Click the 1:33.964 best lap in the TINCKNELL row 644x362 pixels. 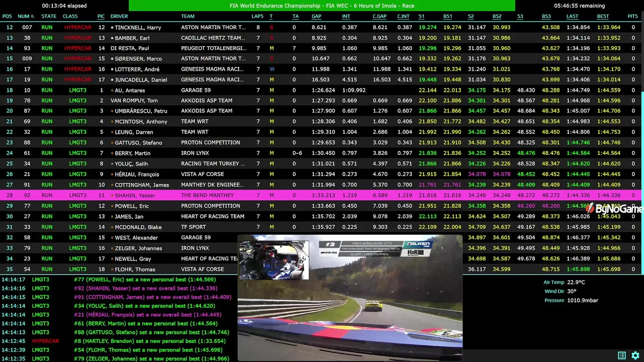(x=609, y=28)
